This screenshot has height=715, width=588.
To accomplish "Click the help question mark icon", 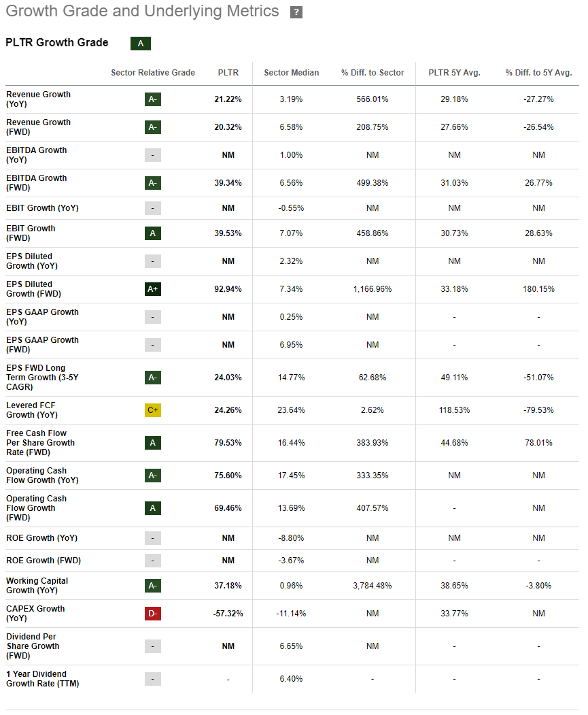I will point(296,12).
